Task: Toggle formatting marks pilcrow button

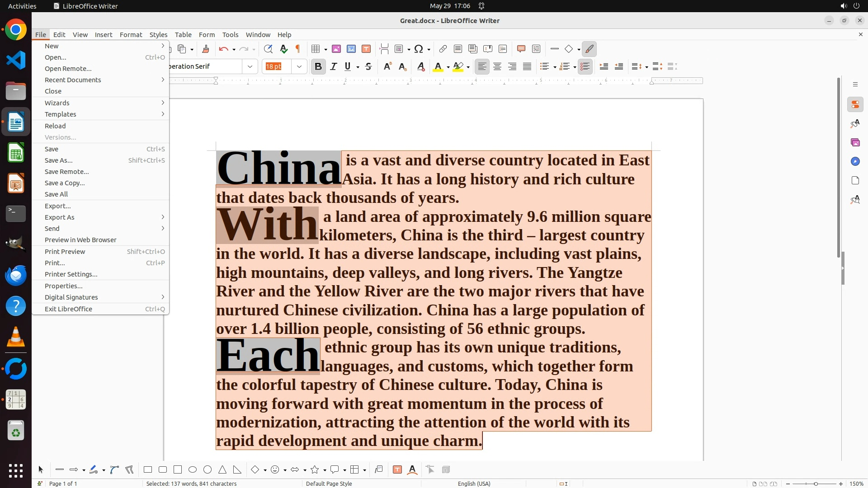Action: 298,49
